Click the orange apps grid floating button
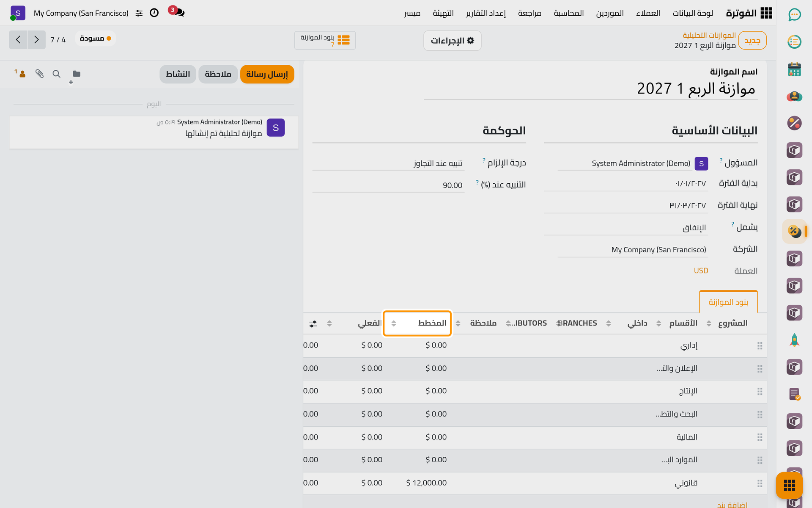 click(789, 485)
